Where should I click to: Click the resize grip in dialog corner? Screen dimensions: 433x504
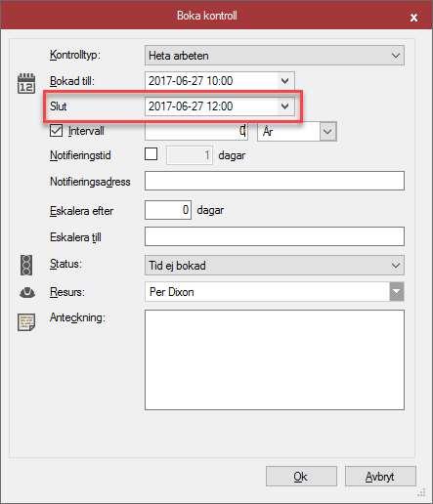[421, 492]
